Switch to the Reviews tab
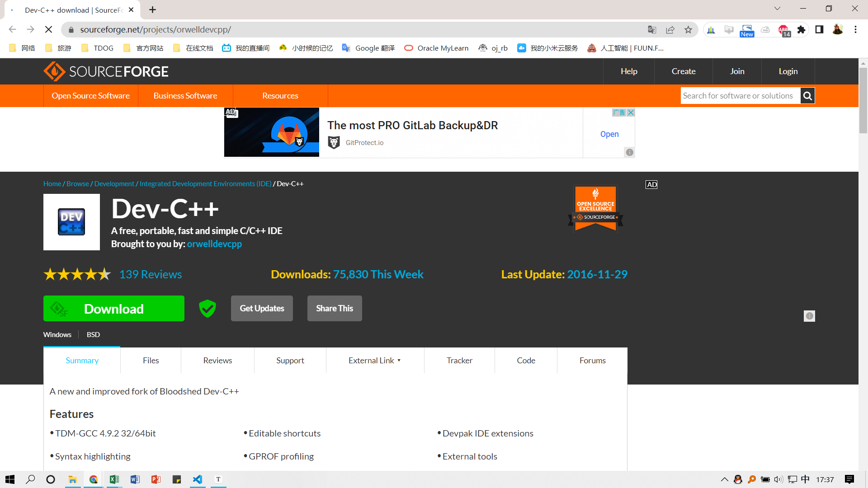 [217, 361]
